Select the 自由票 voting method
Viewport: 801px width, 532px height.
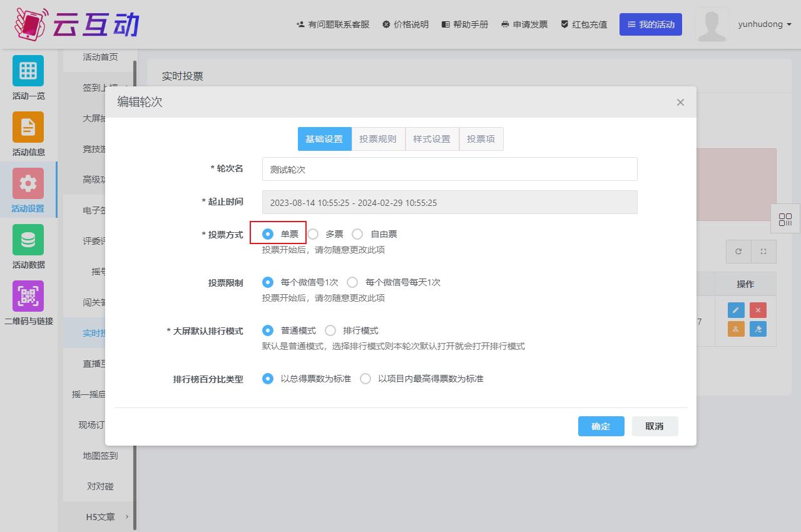pyautogui.click(x=357, y=234)
